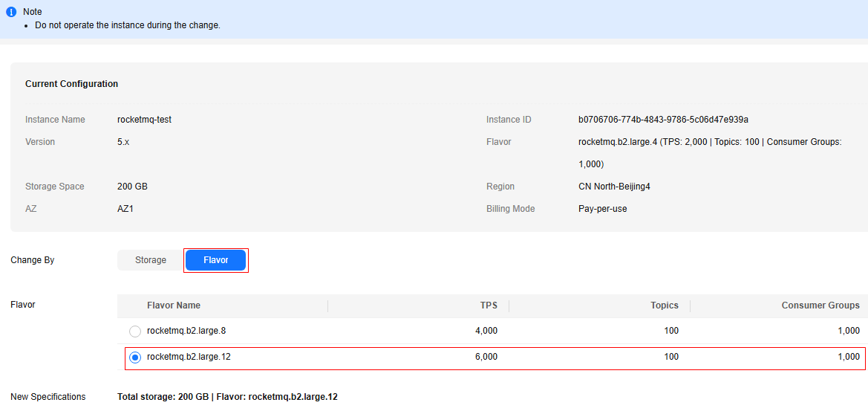Click the Flavor Name column header
Viewport: 868px width, 414px height.
pyautogui.click(x=174, y=305)
